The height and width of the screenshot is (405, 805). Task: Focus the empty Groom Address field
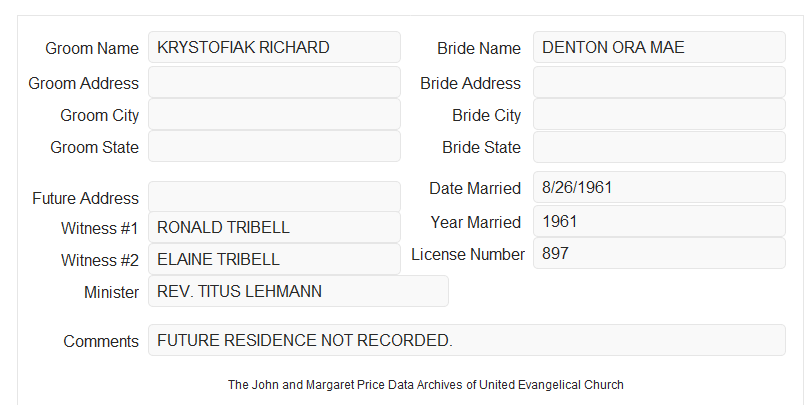coord(274,82)
